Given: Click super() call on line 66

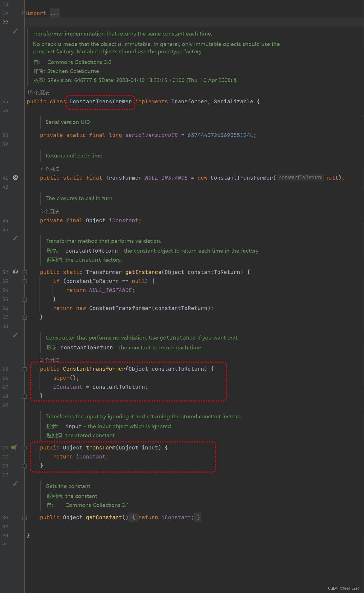Looking at the screenshot, I should tap(64, 378).
